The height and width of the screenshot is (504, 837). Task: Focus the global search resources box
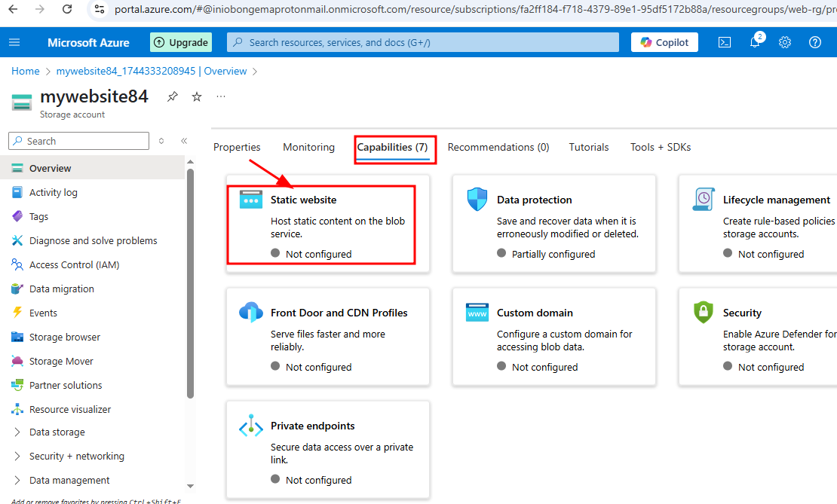tap(423, 42)
